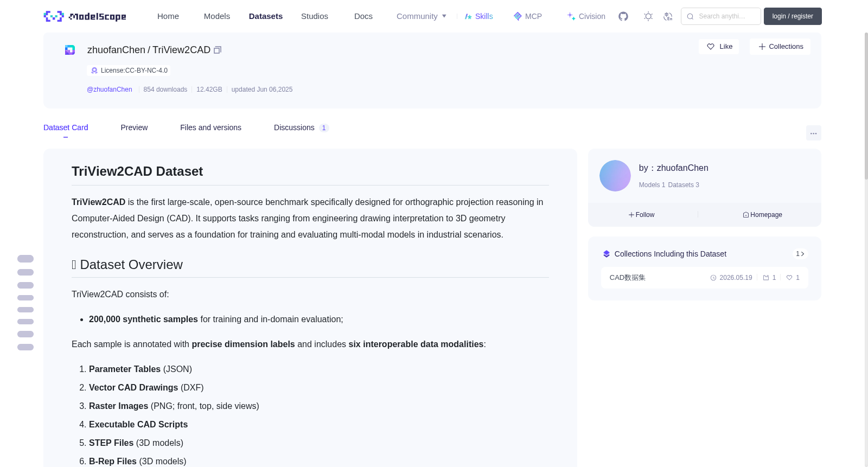
Task: Click the 'updated Jun 06,2025' text
Action: point(262,89)
